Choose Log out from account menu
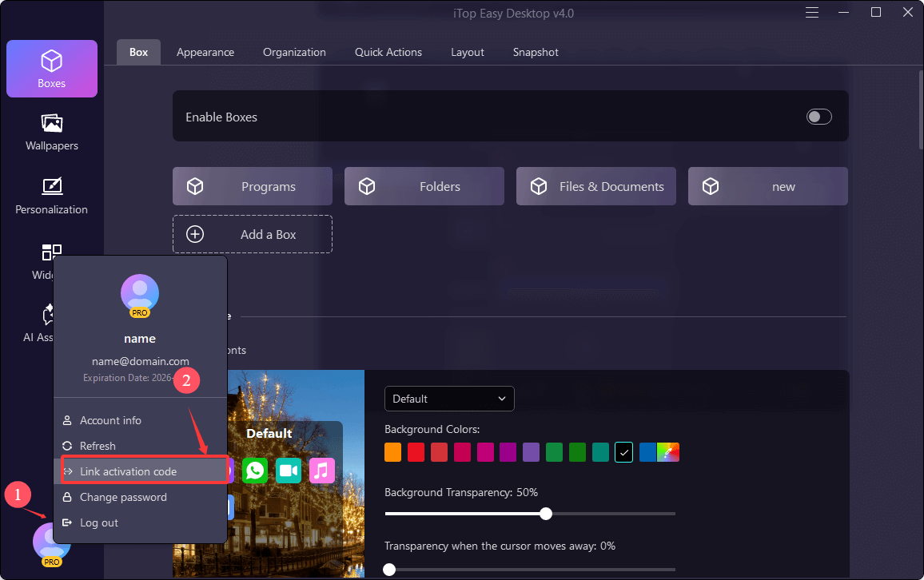The height and width of the screenshot is (580, 924). [x=98, y=522]
